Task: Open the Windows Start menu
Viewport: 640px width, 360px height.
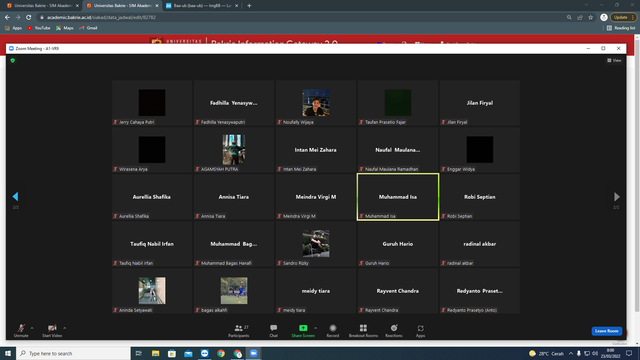Action: click(8, 353)
